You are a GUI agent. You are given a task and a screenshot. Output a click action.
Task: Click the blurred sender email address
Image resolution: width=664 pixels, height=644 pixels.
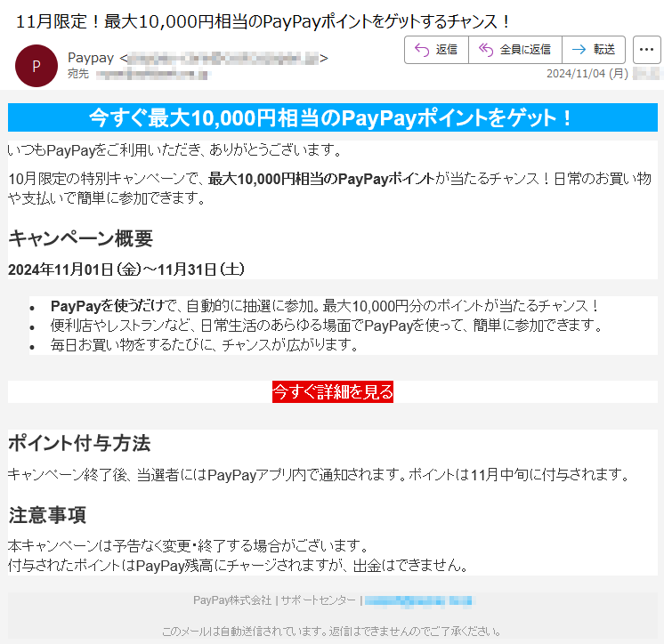[x=224, y=59]
